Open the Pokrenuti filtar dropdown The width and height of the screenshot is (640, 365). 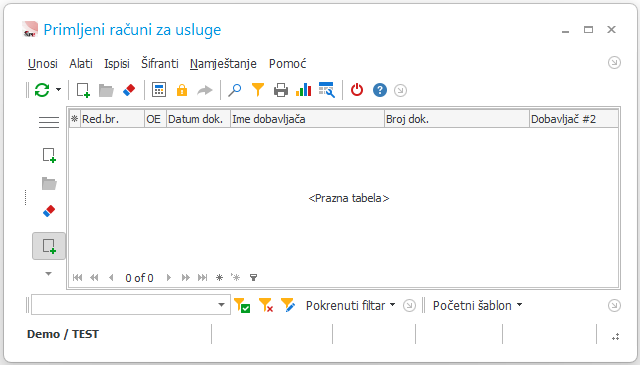351,305
